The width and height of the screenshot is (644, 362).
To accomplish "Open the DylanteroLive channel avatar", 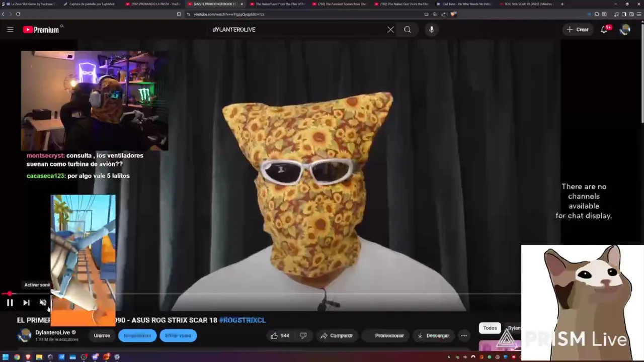I will coord(24,335).
